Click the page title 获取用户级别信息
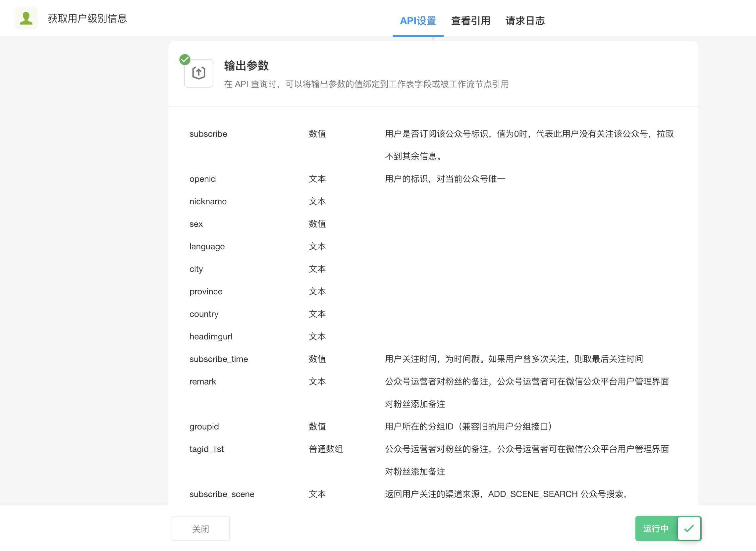Screen dimensions: 756x551 (87, 18)
